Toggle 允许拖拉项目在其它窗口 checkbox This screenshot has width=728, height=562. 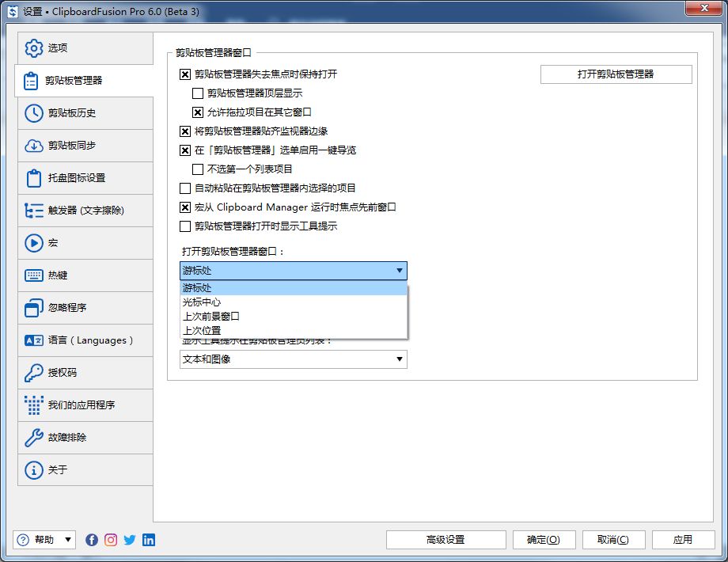click(x=197, y=112)
